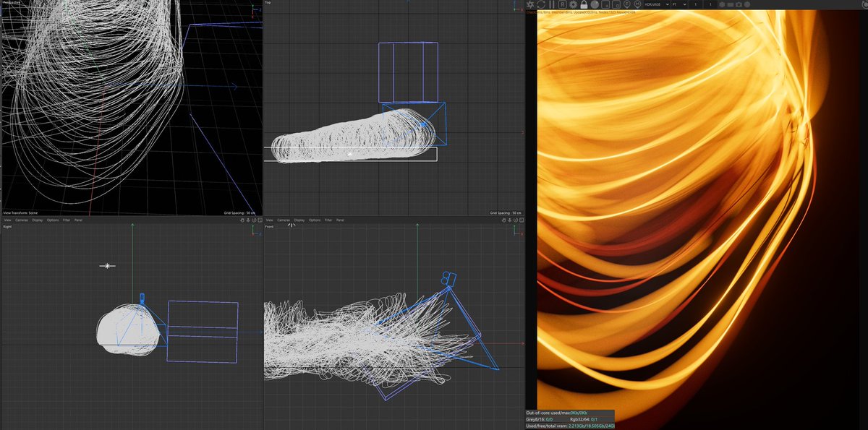Open Options menu in Front viewport
868x430 pixels.
pos(315,220)
